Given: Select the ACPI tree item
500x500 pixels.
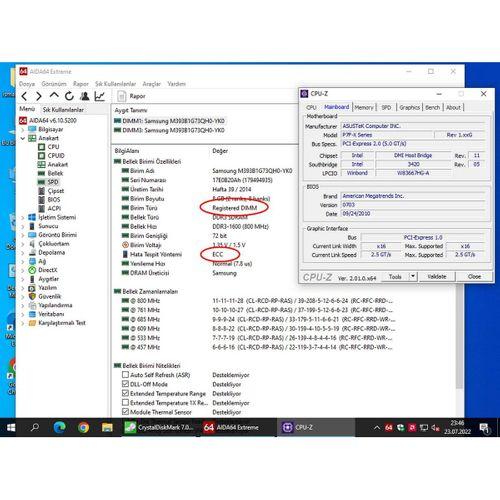Looking at the screenshot, I should [x=54, y=208].
